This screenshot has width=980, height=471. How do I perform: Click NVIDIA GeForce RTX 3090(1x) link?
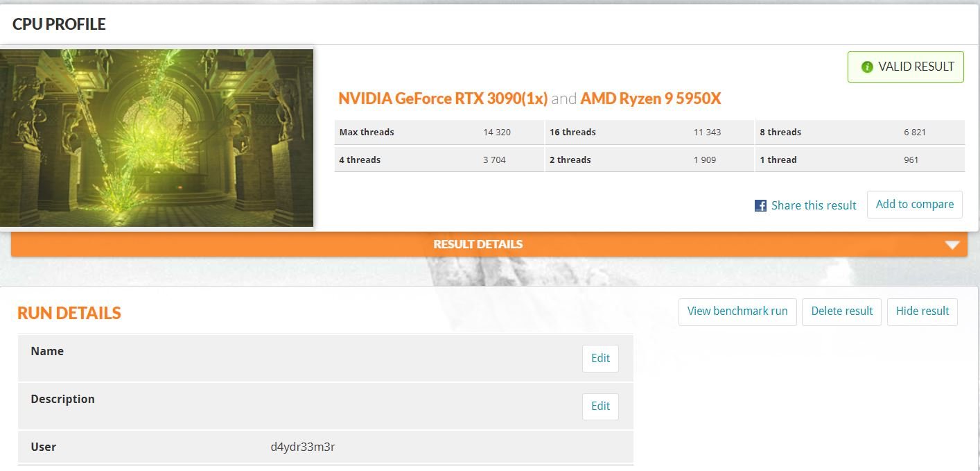point(443,99)
